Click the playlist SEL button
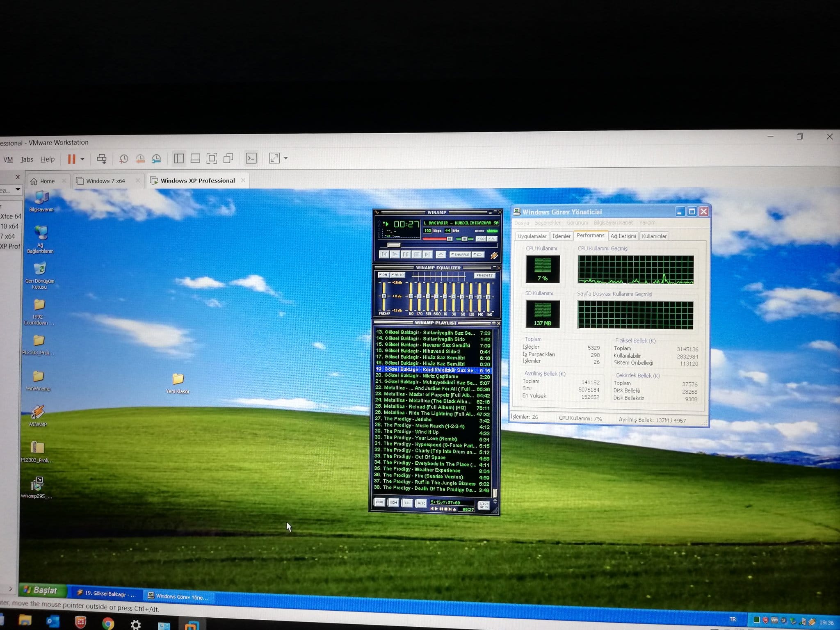 point(407,503)
